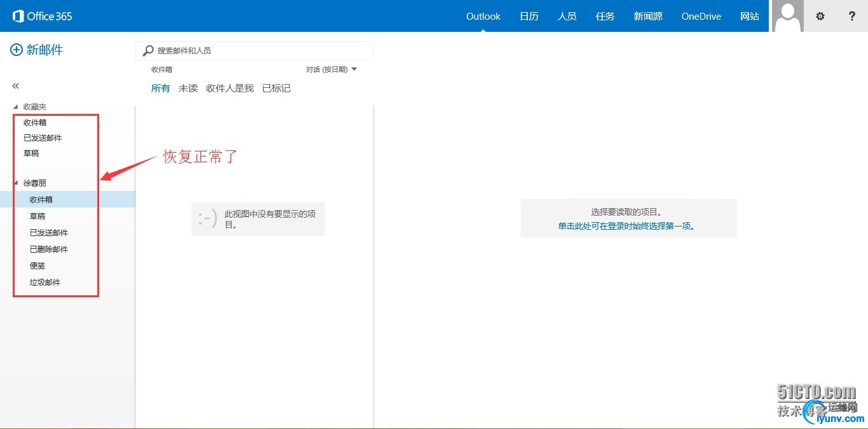
Task: Collapse the folder pane with the double chevron
Action: [x=16, y=86]
